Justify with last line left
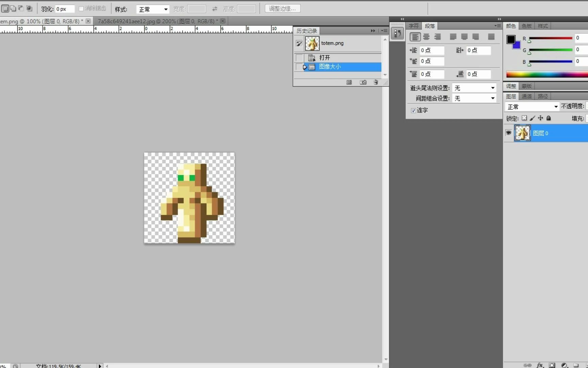The width and height of the screenshot is (588, 368). (453, 37)
